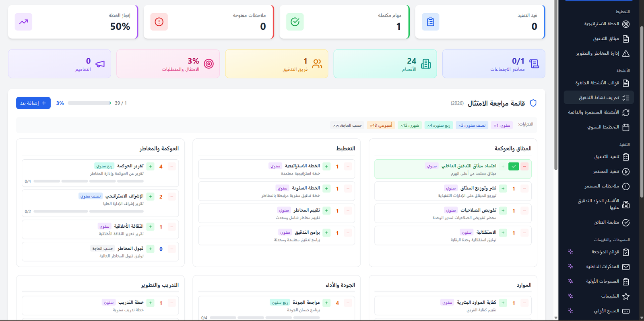Click the check-circle icon beside متابعة النتائج

click(x=626, y=222)
